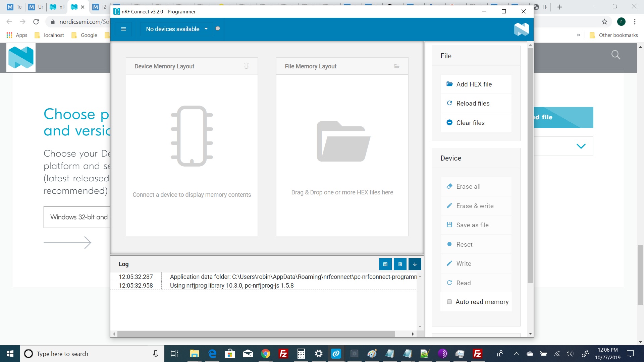Open the nRF Connect hamburger menu

coord(123,29)
